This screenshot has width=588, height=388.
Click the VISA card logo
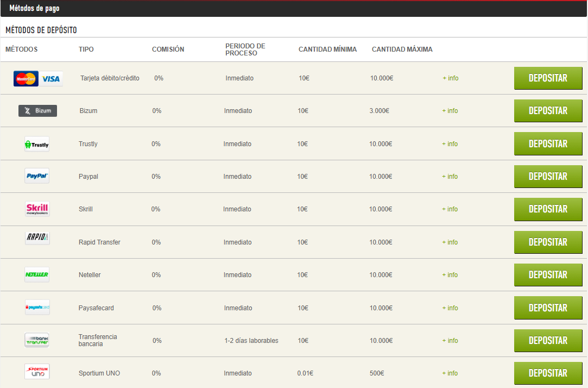[x=51, y=79]
